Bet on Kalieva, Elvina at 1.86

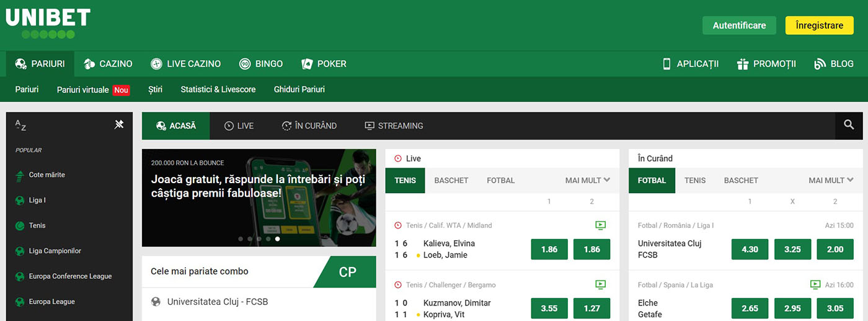pos(549,249)
